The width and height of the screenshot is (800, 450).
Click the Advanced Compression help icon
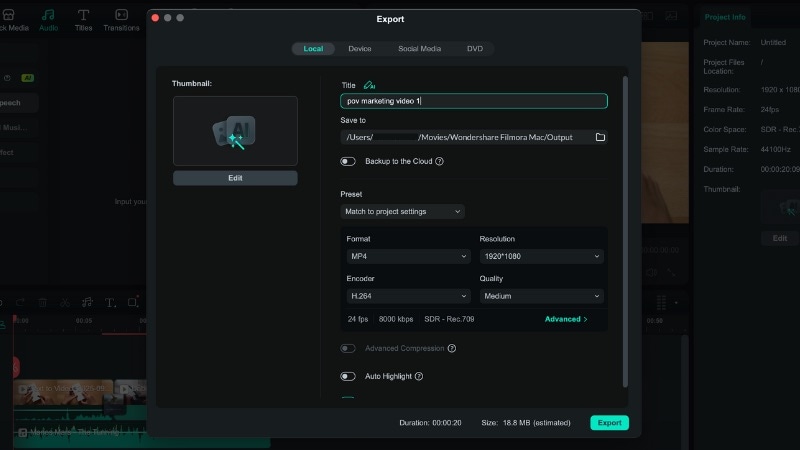452,348
